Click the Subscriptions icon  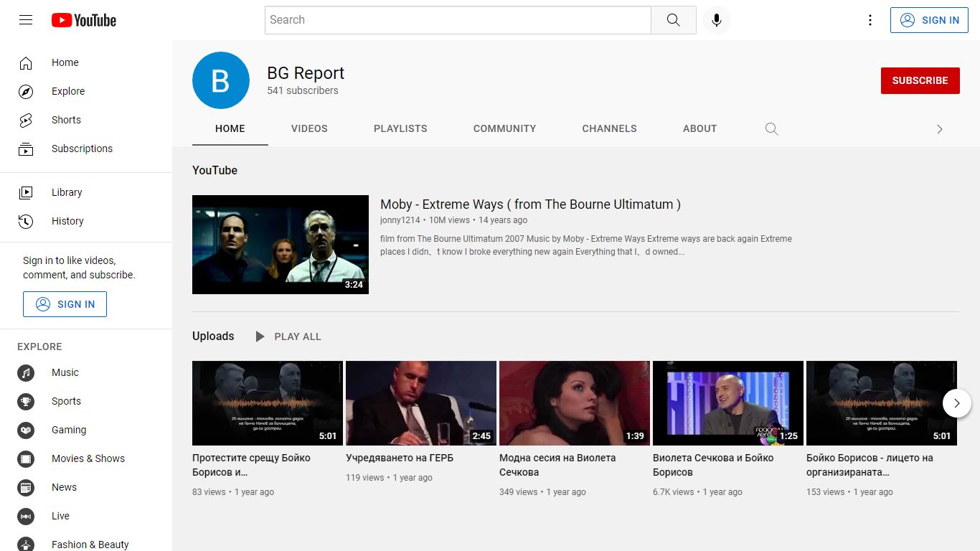tap(26, 149)
